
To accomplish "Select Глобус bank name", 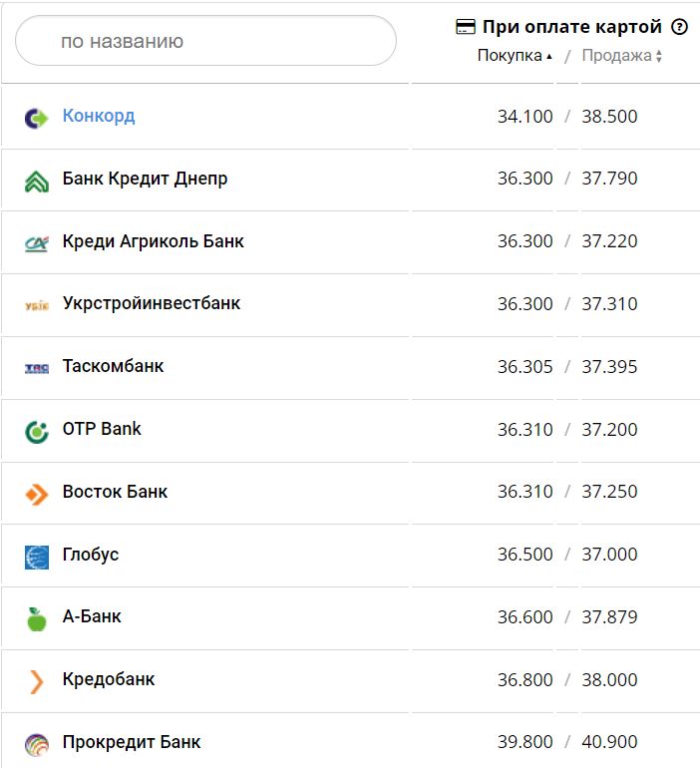I will [x=91, y=555].
